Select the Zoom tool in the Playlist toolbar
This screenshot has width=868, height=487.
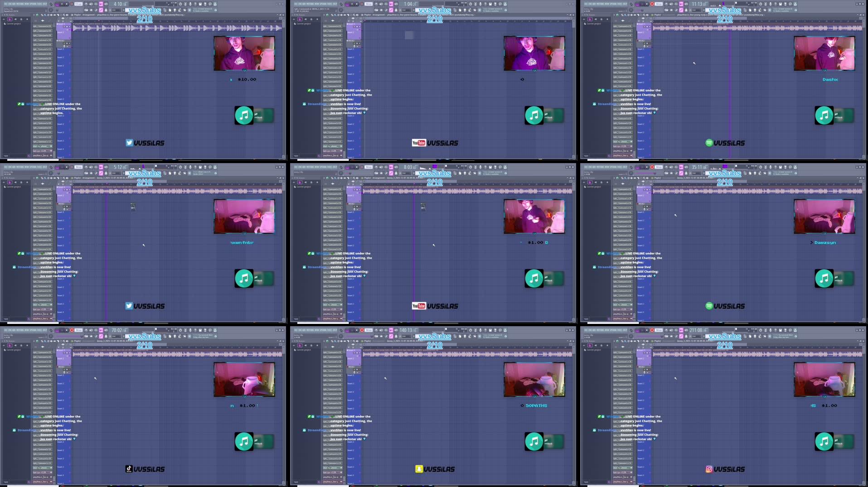[63, 14]
